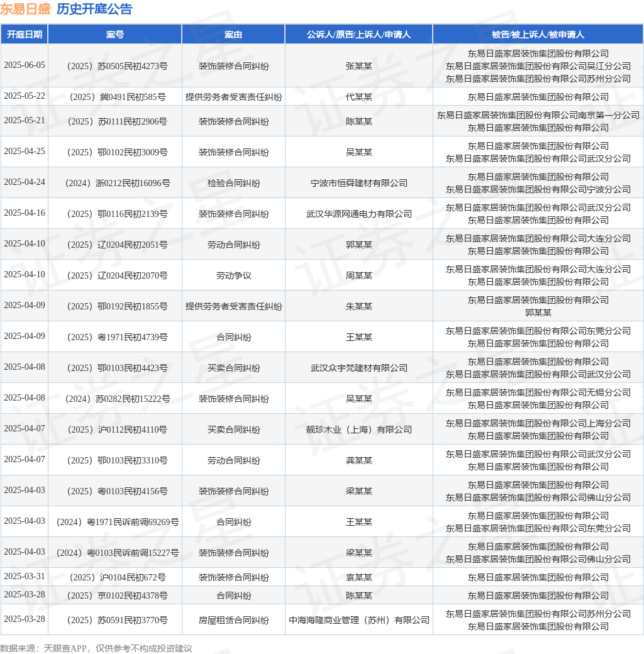The height and width of the screenshot is (654, 644).
Task: Click case number 苏0591民初3770号
Action: [x=117, y=621]
